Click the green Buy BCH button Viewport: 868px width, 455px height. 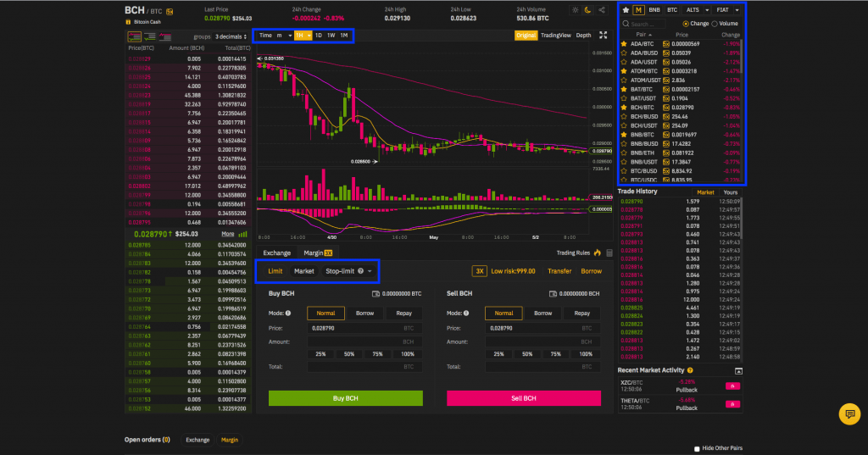pos(346,398)
